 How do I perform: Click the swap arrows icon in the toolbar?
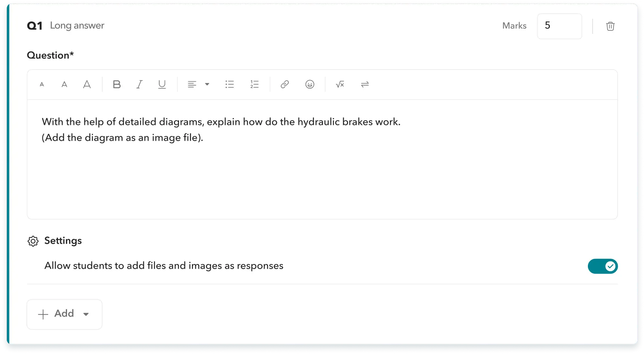[364, 84]
